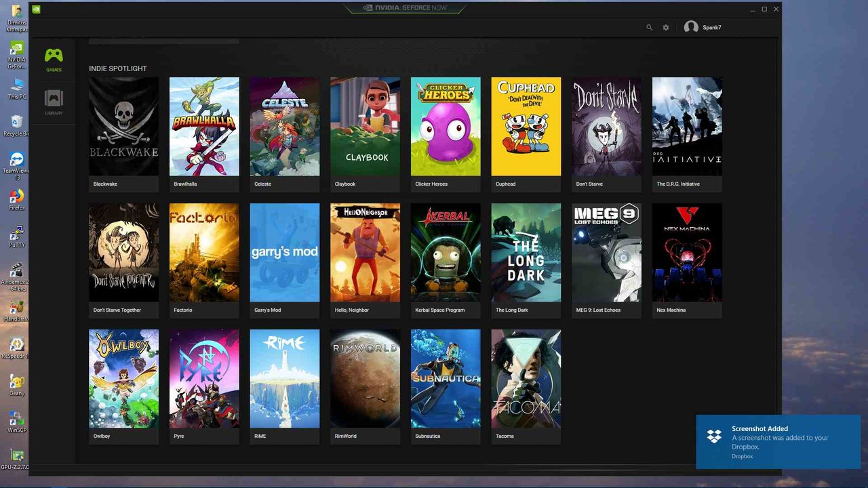The width and height of the screenshot is (868, 488).
Task: Open the Owlboy game cover
Action: [x=123, y=379]
